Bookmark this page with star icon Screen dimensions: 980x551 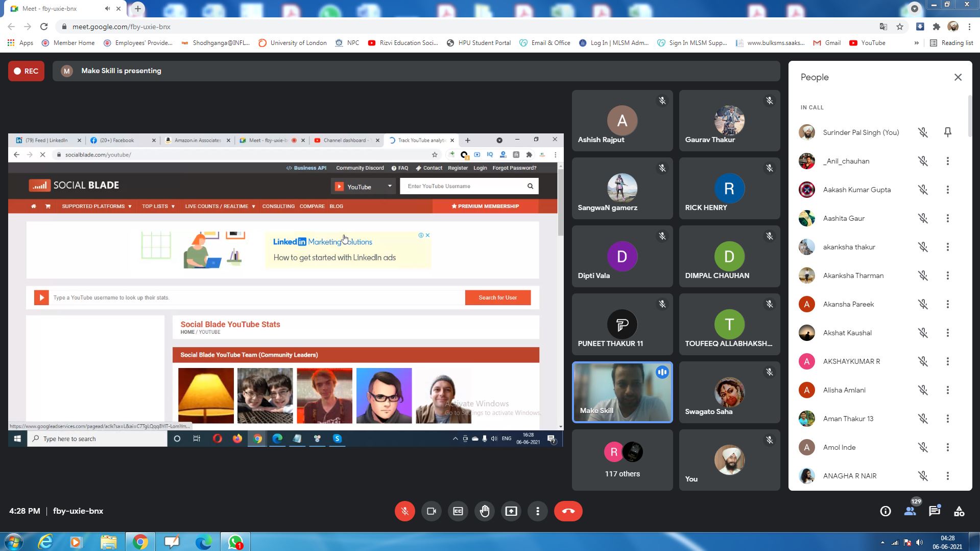pyautogui.click(x=900, y=27)
